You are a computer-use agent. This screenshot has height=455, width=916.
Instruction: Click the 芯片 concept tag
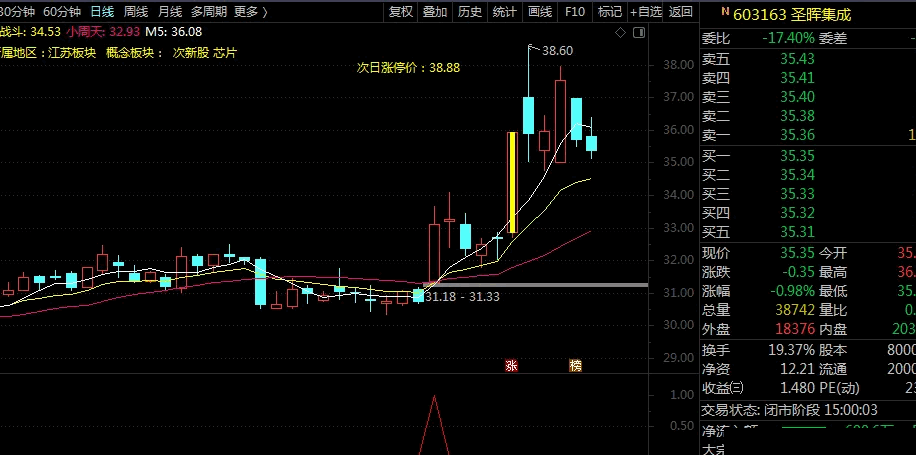pyautogui.click(x=225, y=53)
